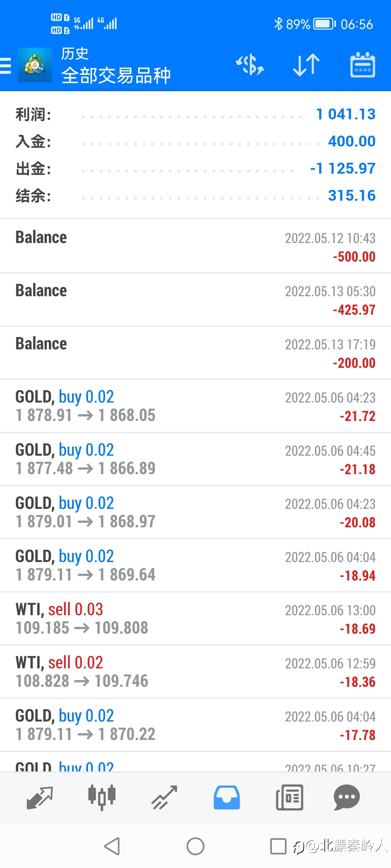Image resolution: width=391 pixels, height=868 pixels.
Task: Switch to the candlestick Chart tab
Action: [x=102, y=797]
